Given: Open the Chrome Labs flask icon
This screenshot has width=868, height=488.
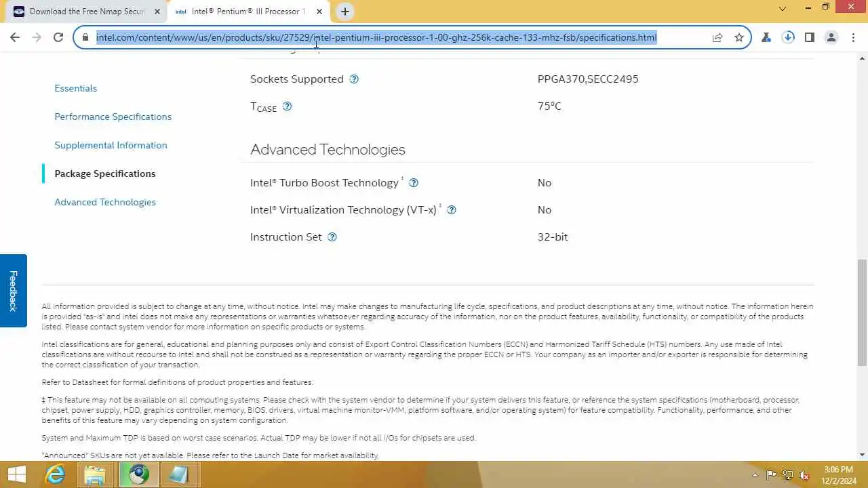Looking at the screenshot, I should (x=766, y=37).
